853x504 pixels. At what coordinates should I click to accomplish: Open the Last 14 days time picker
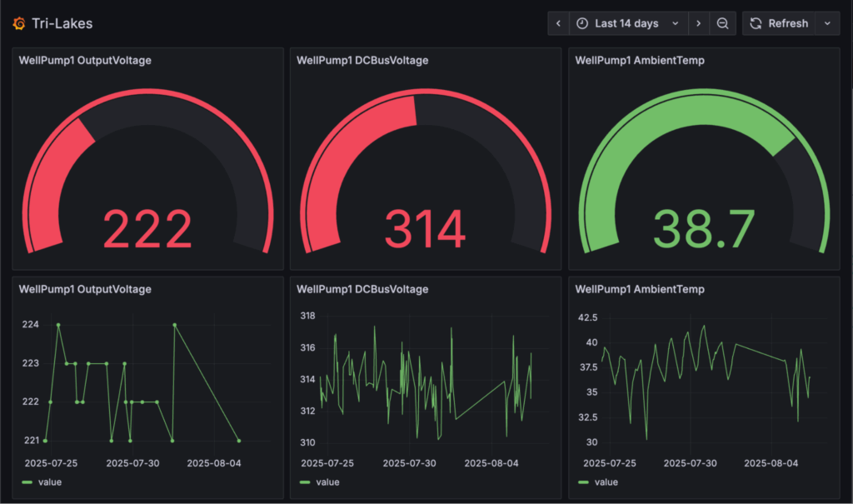pyautogui.click(x=628, y=23)
